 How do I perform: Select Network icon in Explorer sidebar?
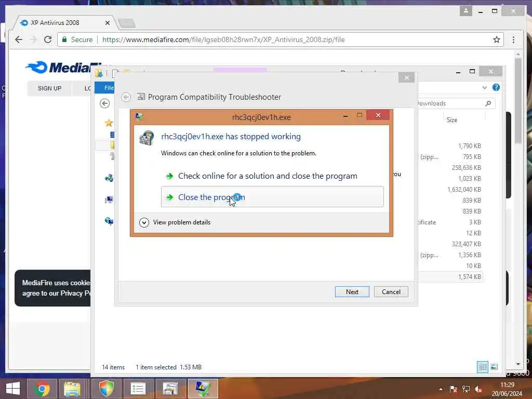pos(109,221)
